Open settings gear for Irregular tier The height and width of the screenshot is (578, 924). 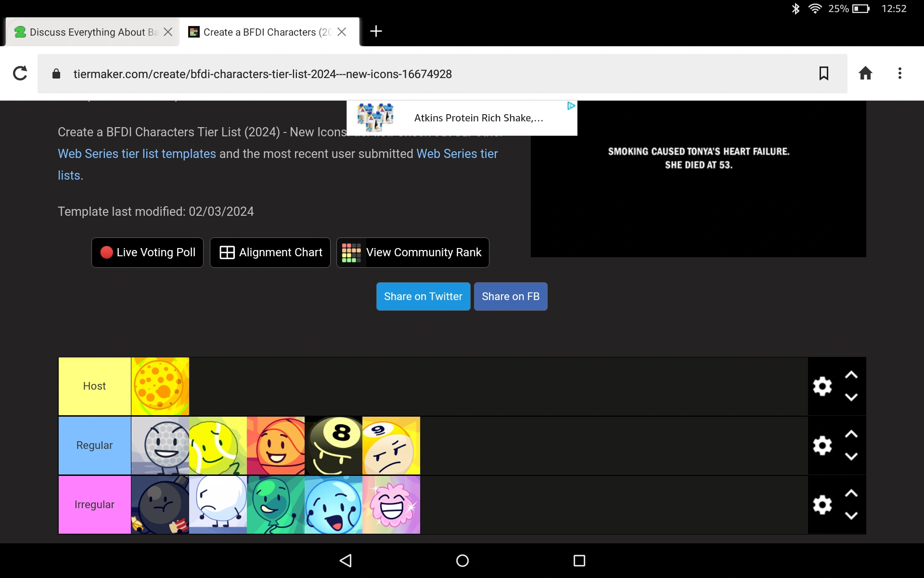tap(822, 505)
